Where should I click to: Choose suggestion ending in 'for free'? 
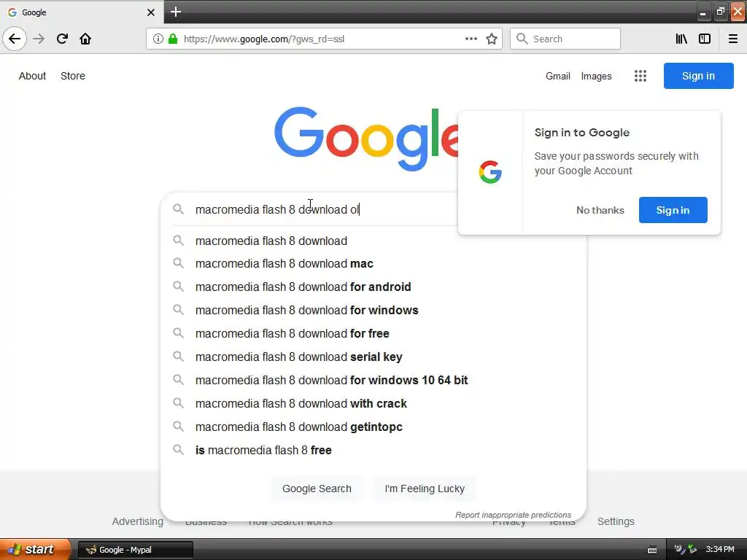pyautogui.click(x=373, y=333)
